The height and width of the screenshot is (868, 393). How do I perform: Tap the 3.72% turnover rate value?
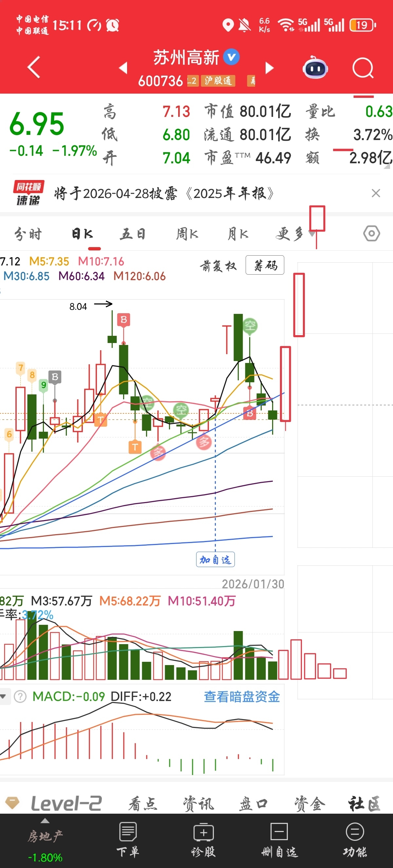tap(373, 135)
